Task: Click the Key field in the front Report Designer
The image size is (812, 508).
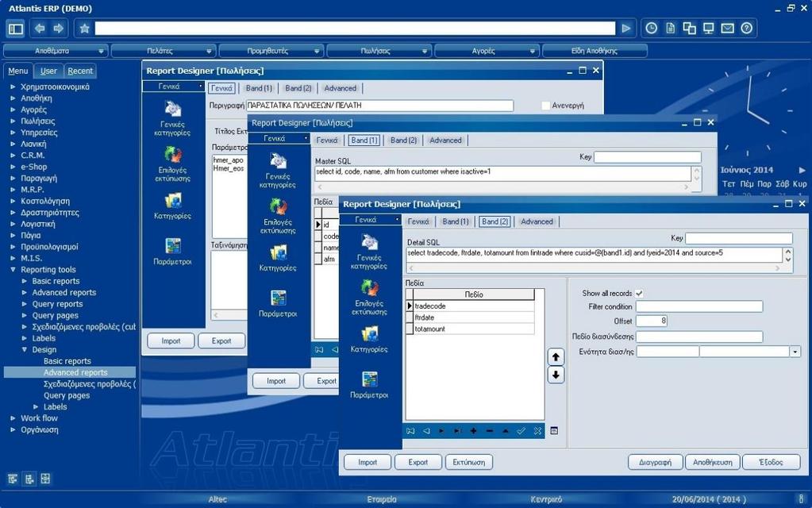Action: 738,238
